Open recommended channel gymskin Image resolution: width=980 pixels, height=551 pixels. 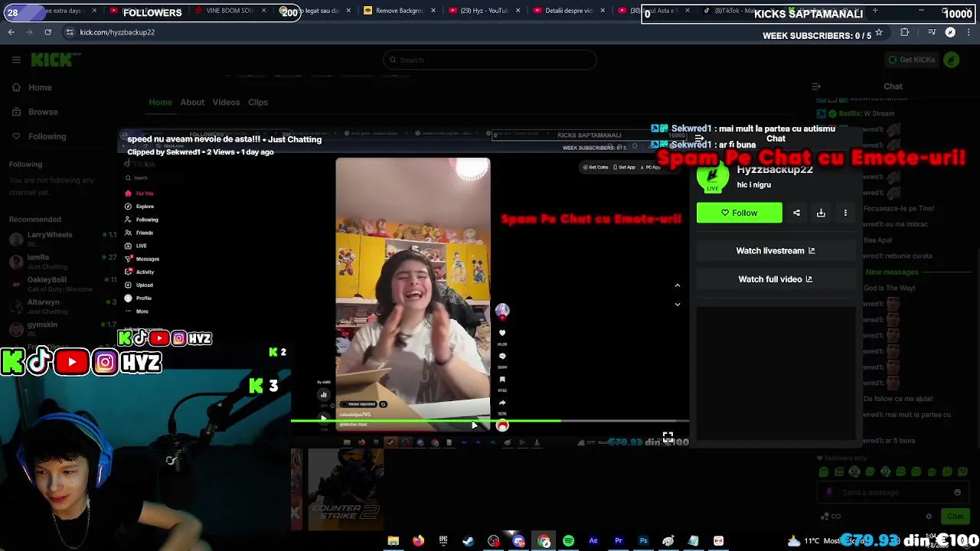point(61,328)
